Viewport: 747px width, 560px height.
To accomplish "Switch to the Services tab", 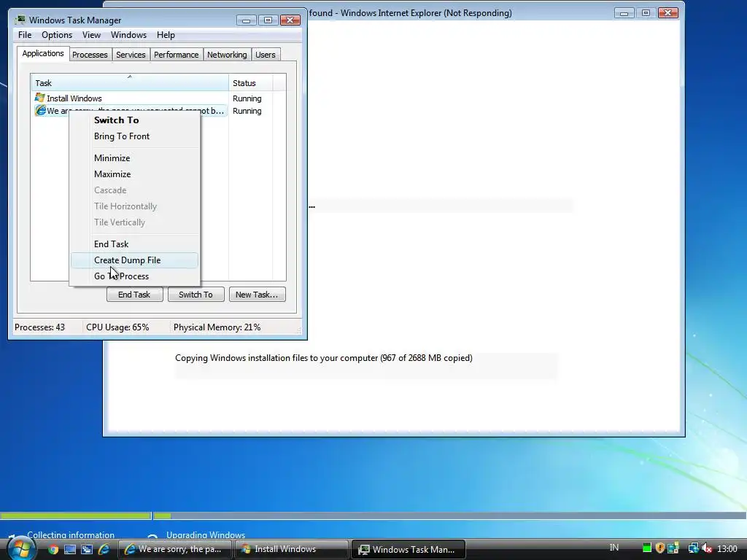I will coord(131,55).
